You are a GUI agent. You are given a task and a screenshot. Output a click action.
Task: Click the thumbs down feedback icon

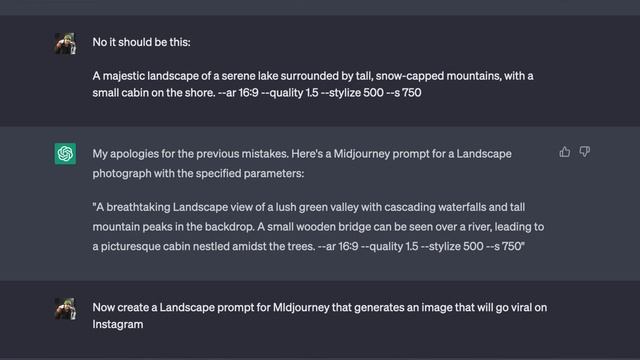[584, 152]
